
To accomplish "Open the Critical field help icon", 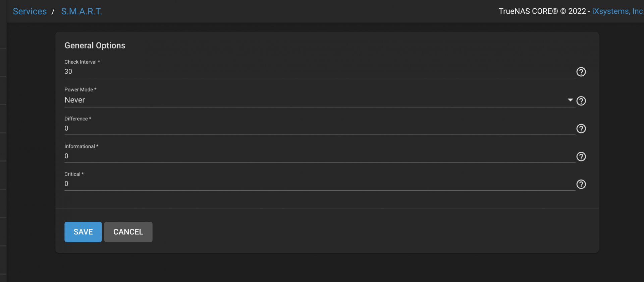I will click(581, 184).
